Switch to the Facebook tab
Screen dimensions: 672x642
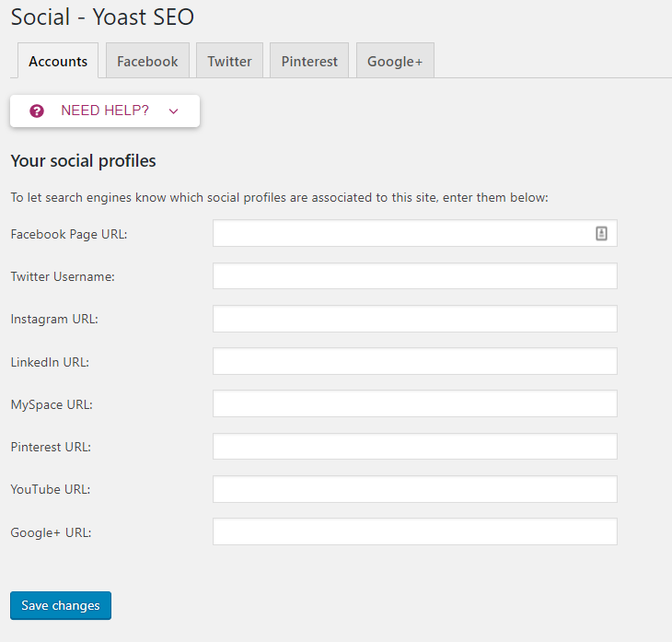147,61
